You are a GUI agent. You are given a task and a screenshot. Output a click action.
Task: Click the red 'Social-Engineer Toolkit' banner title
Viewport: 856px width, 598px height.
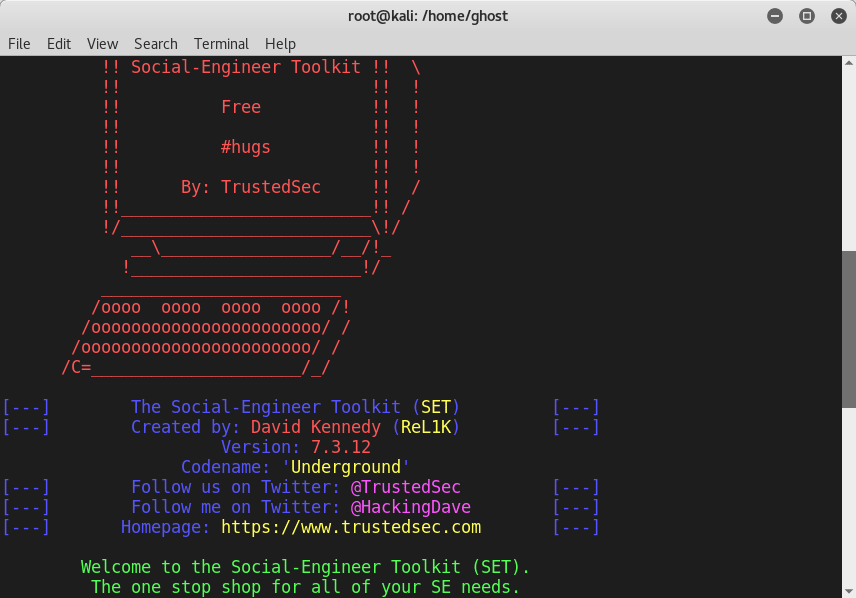coord(246,67)
